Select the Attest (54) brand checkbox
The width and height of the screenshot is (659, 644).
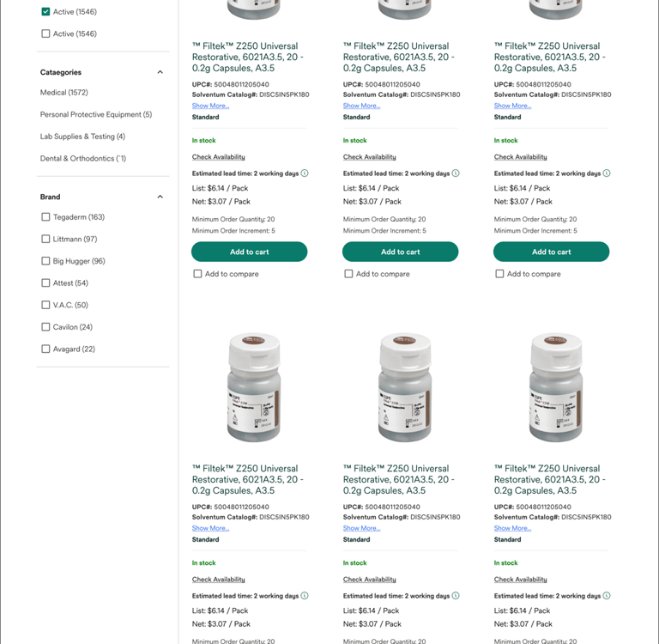tap(45, 283)
